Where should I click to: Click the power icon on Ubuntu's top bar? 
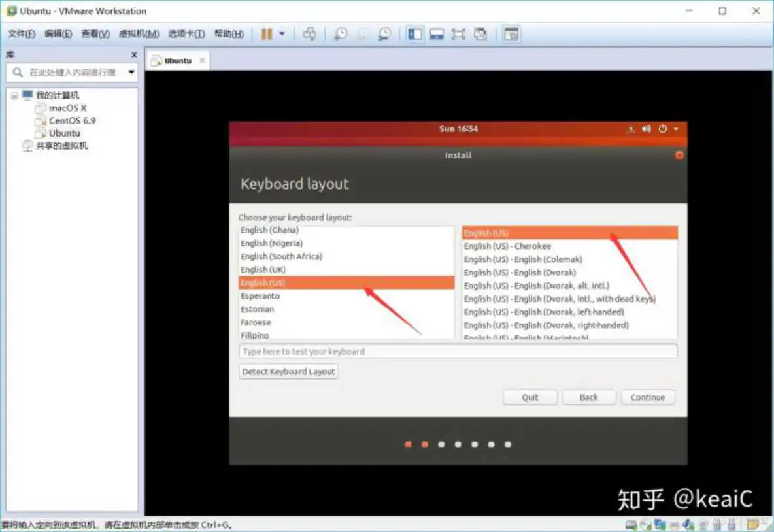pyautogui.click(x=663, y=129)
